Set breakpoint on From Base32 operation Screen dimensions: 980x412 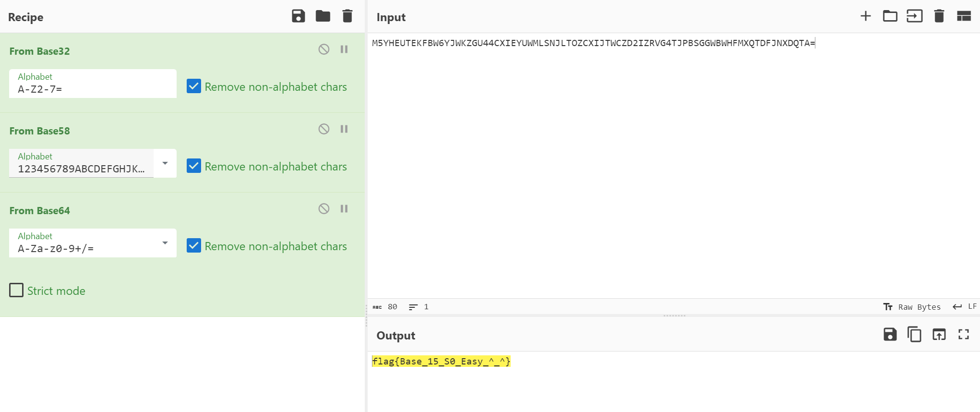coord(344,49)
